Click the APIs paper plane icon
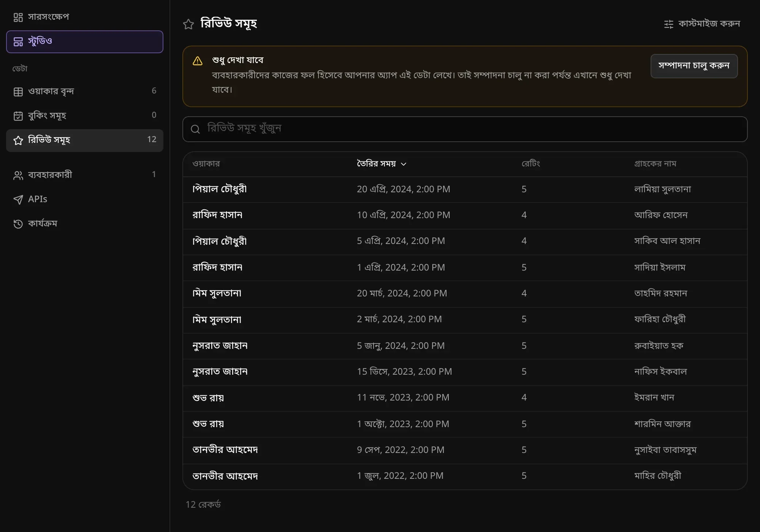 pos(18,199)
